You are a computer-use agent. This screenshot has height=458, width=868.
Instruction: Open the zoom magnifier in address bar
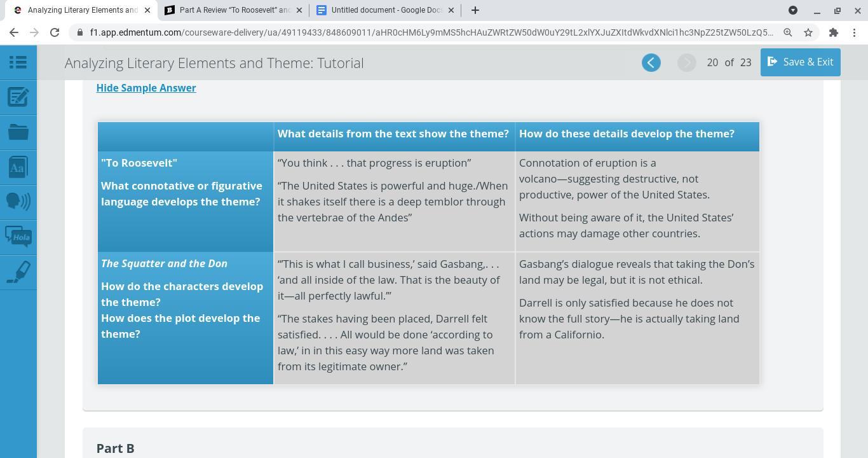coord(788,32)
